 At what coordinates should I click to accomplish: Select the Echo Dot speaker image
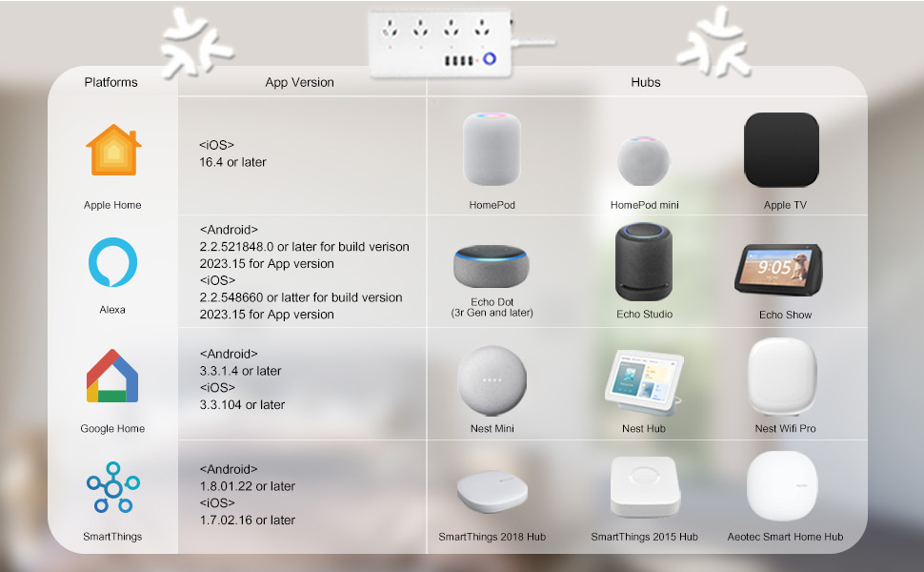pyautogui.click(x=492, y=266)
